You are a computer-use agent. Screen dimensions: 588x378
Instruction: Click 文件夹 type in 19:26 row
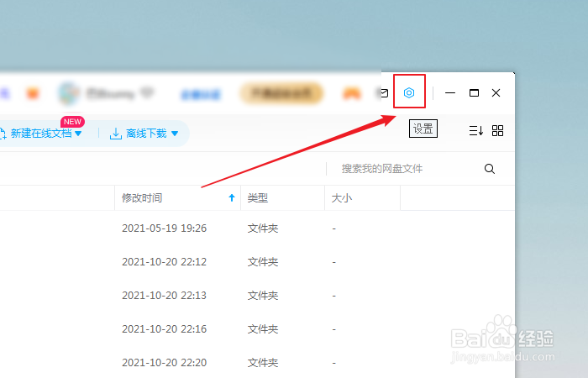[x=263, y=228]
